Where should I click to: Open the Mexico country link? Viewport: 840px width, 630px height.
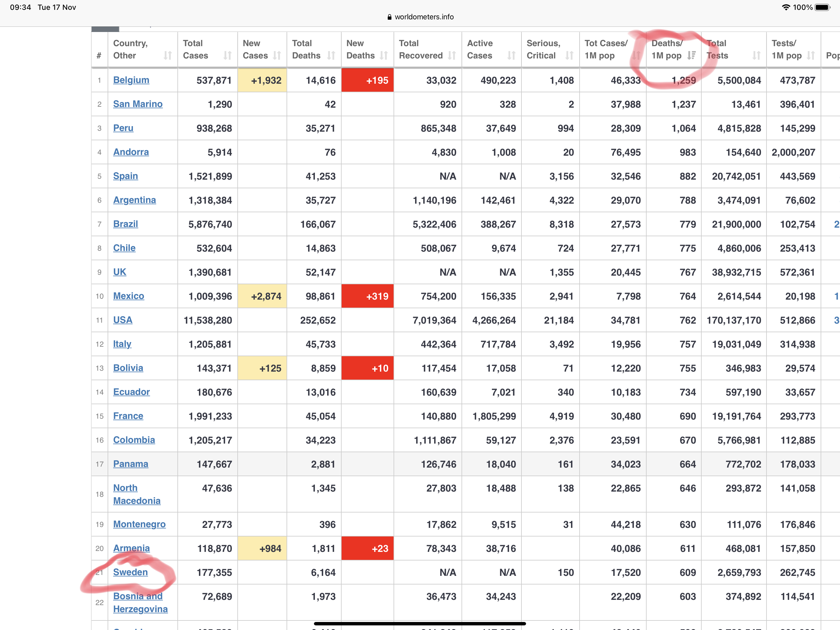(129, 296)
